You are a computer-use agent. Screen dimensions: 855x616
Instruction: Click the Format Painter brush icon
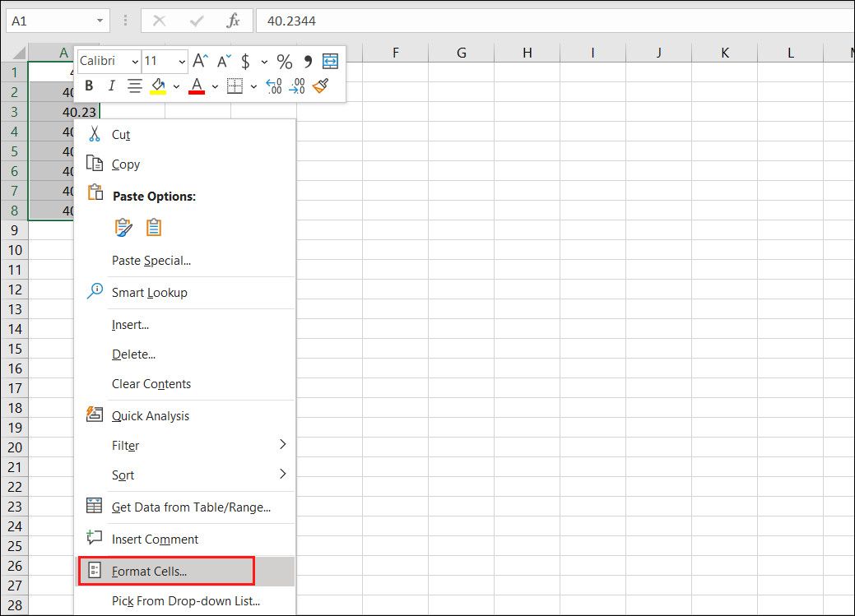coord(321,86)
